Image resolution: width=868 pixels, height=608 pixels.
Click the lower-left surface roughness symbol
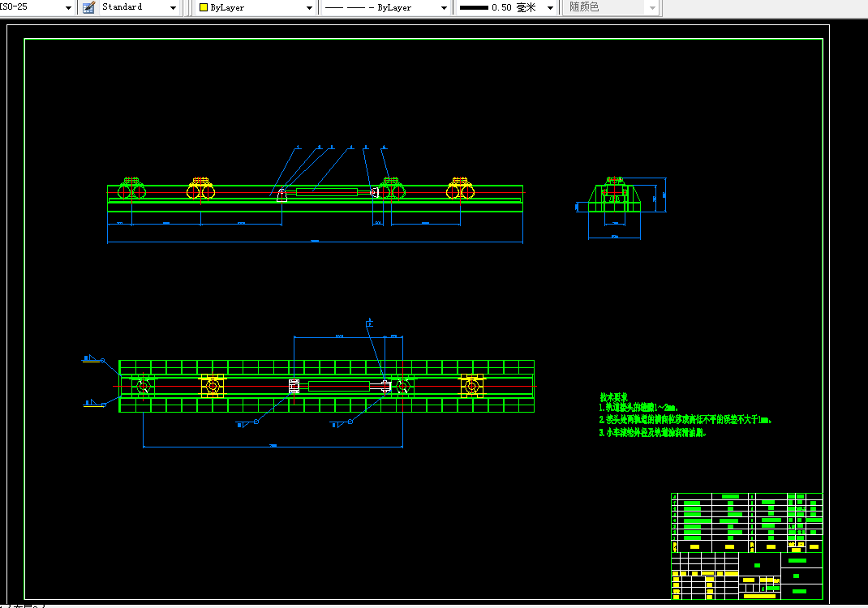[x=93, y=404]
